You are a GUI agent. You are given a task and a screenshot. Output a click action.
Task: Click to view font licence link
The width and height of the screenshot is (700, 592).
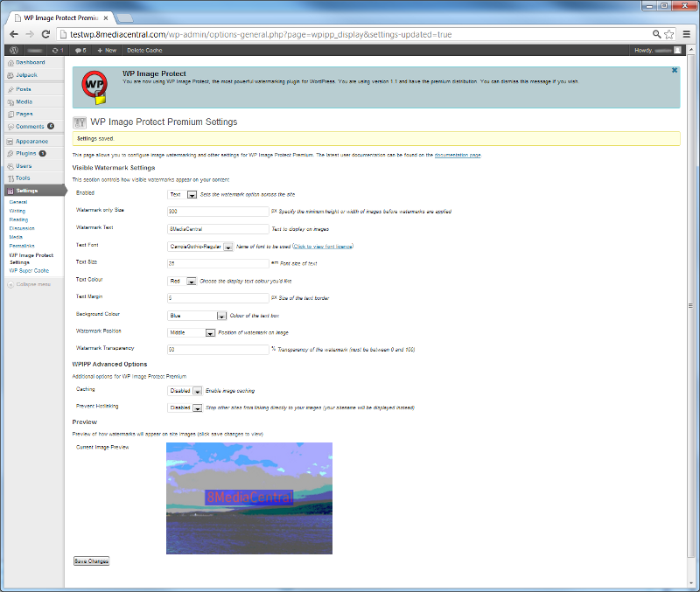[323, 247]
